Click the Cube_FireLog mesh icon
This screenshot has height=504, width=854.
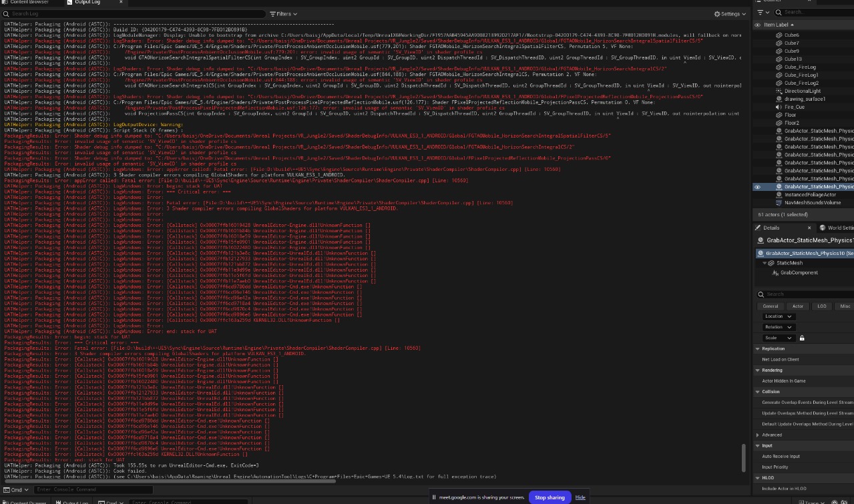779,67
